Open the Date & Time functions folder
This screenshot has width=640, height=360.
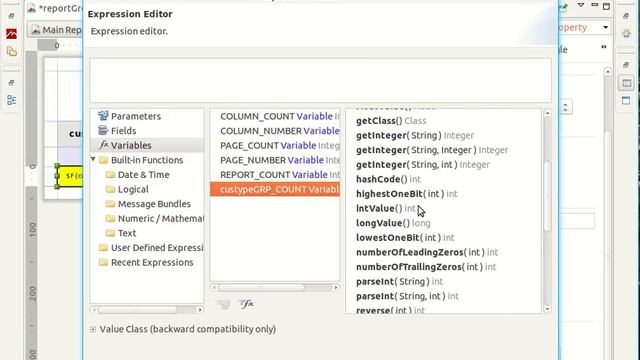(143, 175)
